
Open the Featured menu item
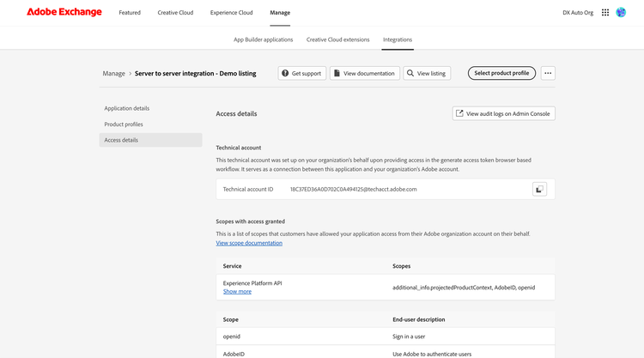(130, 13)
